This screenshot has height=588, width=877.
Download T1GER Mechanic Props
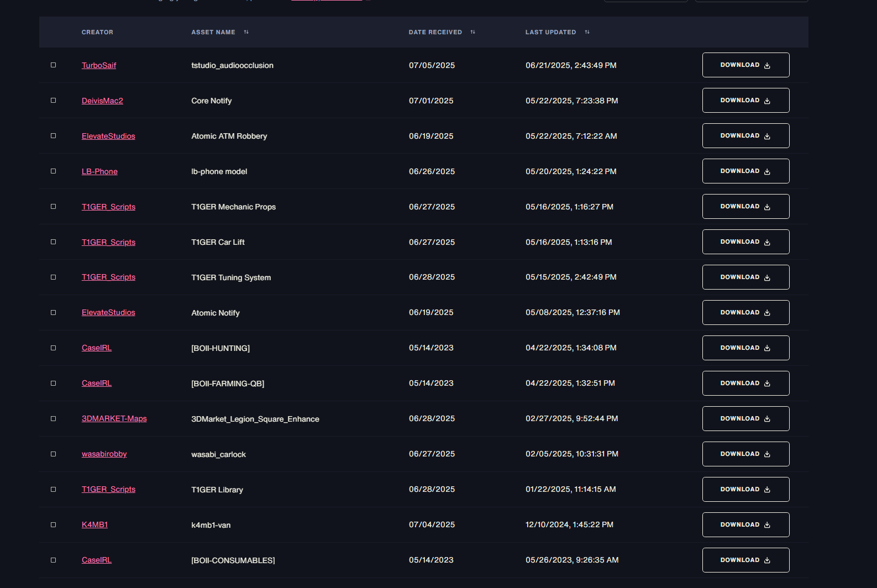tap(745, 207)
